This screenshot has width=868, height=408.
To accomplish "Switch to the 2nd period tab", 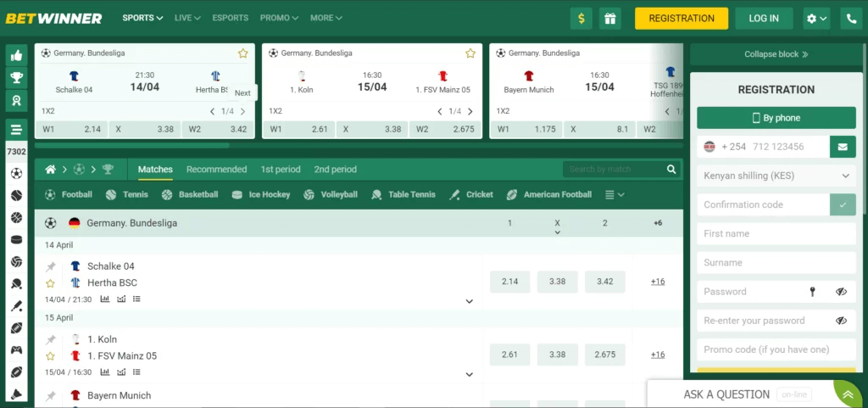I will tap(336, 170).
